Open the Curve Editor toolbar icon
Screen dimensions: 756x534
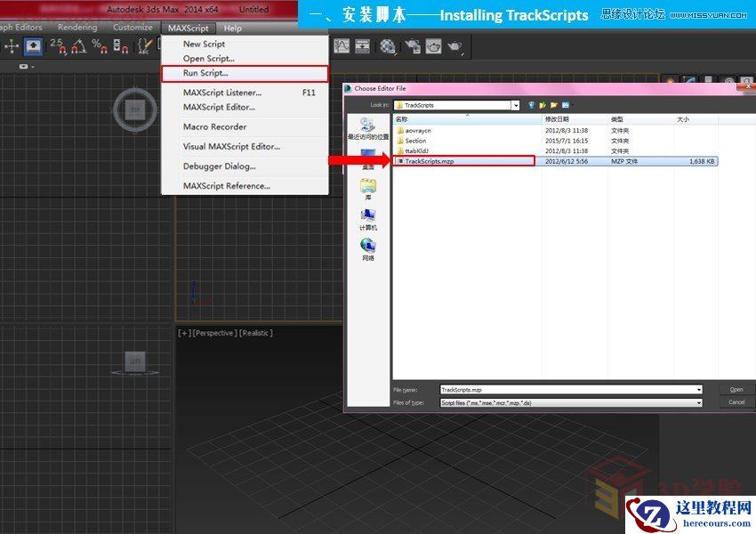[342, 46]
